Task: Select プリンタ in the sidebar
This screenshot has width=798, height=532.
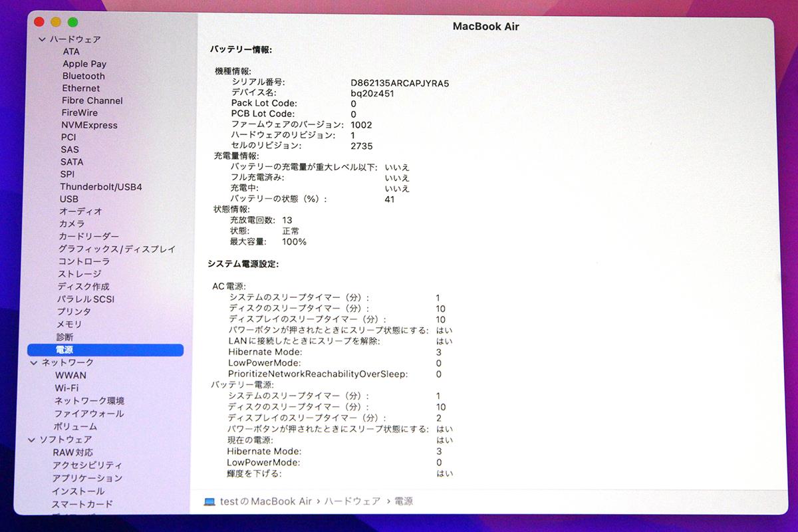Action: 74,312
